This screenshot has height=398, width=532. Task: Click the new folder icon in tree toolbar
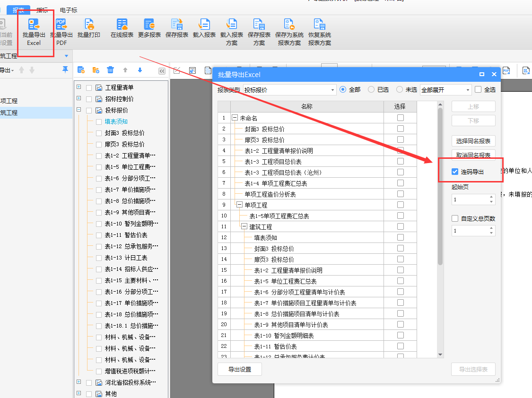(x=96, y=70)
